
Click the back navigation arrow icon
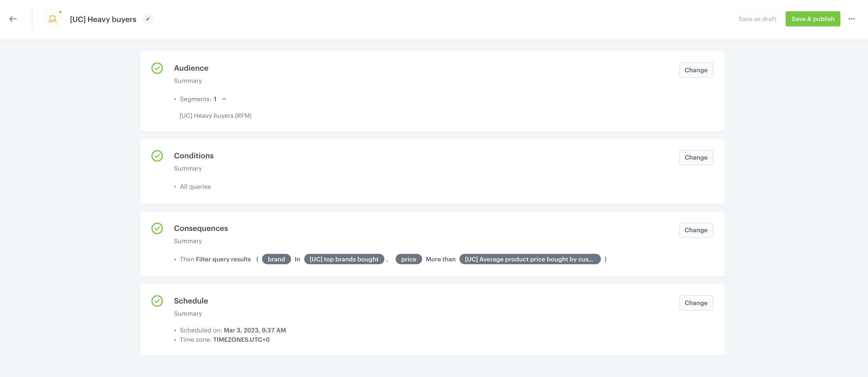pos(13,18)
